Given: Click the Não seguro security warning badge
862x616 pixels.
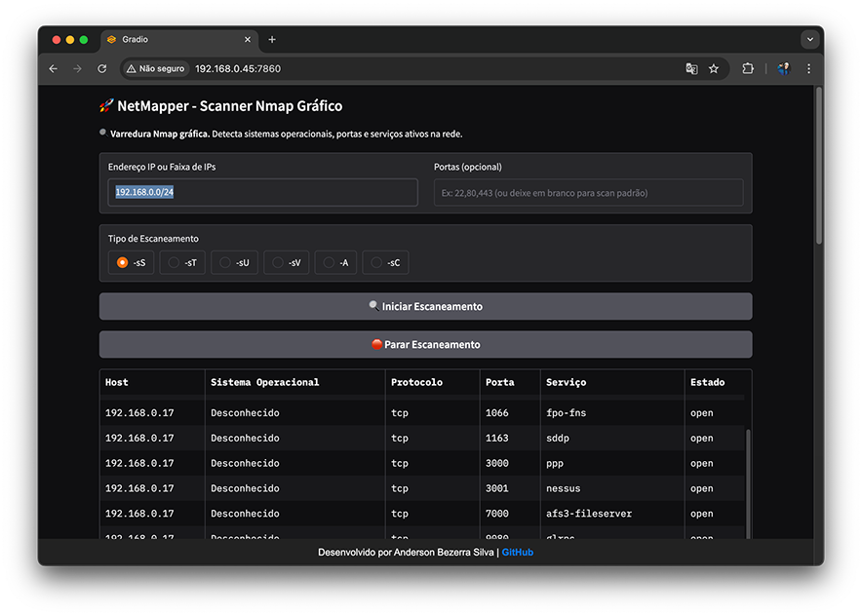Looking at the screenshot, I should [156, 68].
